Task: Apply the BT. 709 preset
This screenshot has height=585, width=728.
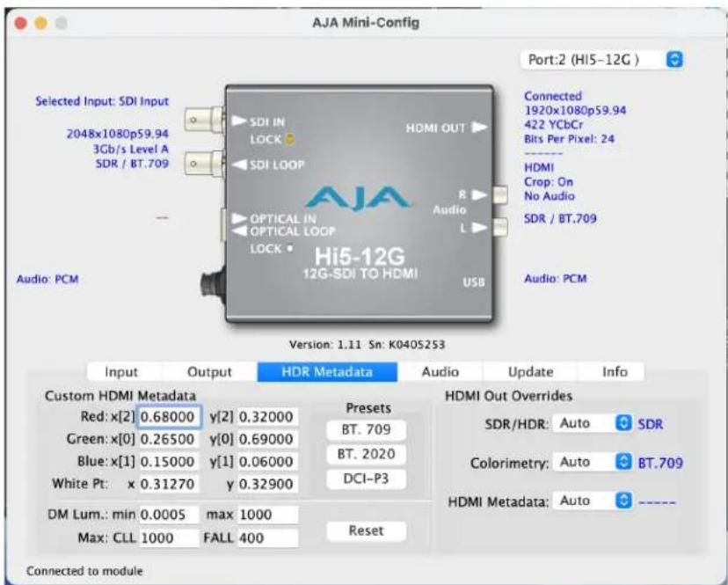Action: click(x=367, y=430)
